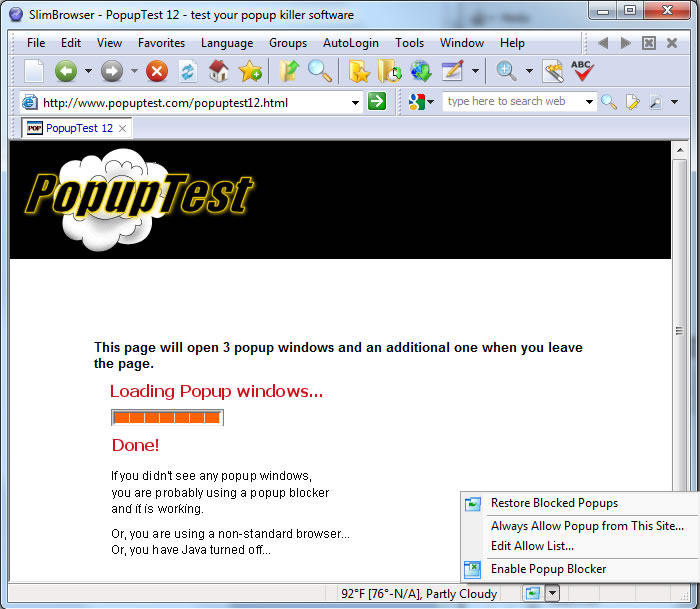
Task: Stop page loading with the red X button
Action: (157, 71)
